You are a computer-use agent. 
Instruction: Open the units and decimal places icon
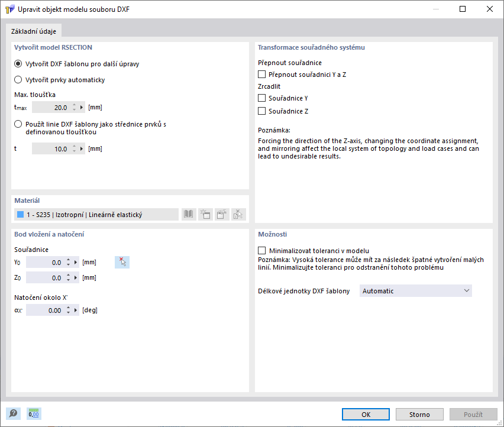pyautogui.click(x=34, y=414)
